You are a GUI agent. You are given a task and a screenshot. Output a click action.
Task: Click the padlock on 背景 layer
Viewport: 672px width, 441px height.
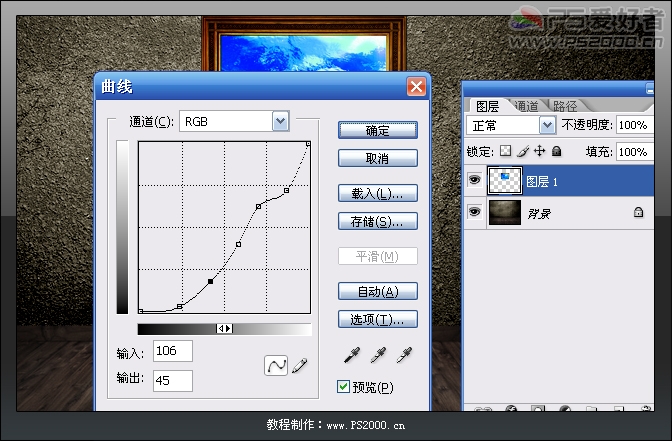(x=638, y=212)
